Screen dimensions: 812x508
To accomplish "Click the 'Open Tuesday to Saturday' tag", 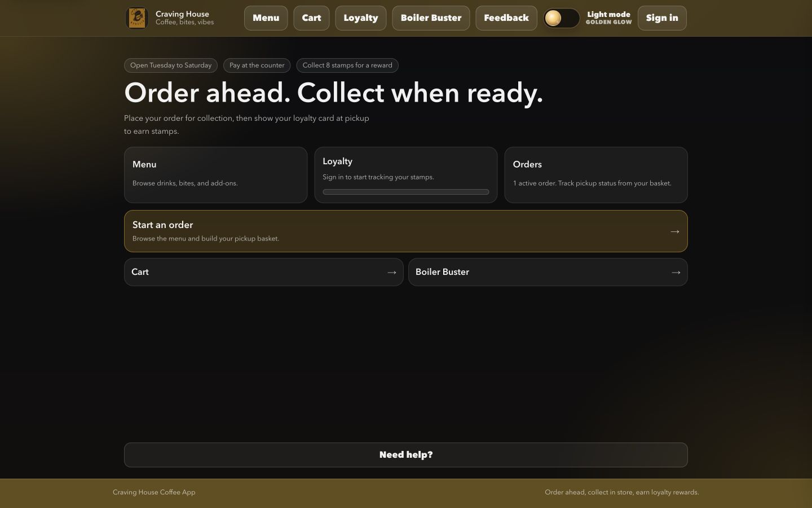I will tap(171, 65).
